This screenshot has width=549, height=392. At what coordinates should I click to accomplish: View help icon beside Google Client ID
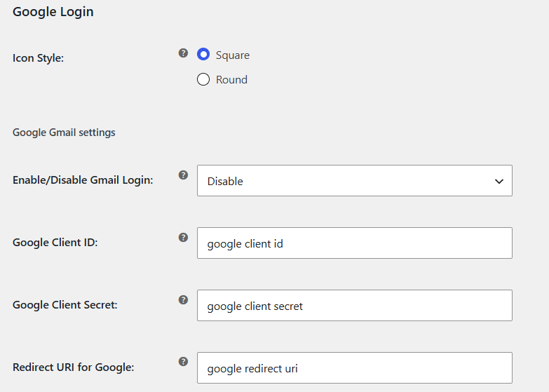coord(183,238)
